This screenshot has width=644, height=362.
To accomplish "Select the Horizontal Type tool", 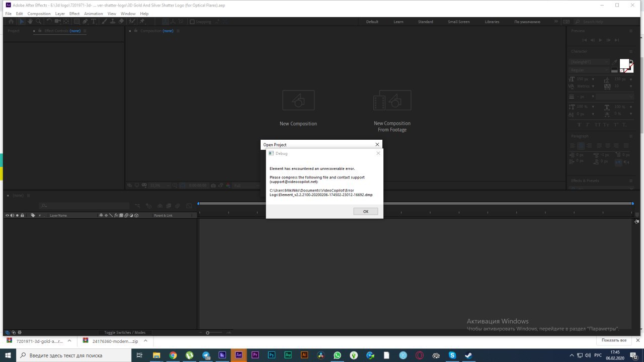I will click(94, 22).
